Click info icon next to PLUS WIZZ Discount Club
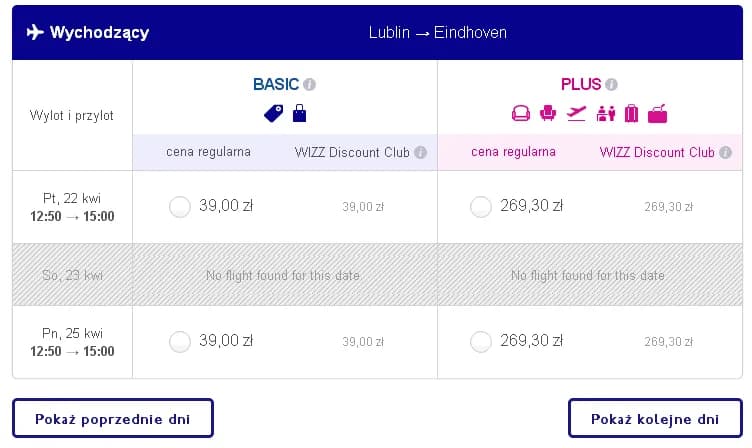The width and height of the screenshot is (752, 448). click(x=726, y=153)
